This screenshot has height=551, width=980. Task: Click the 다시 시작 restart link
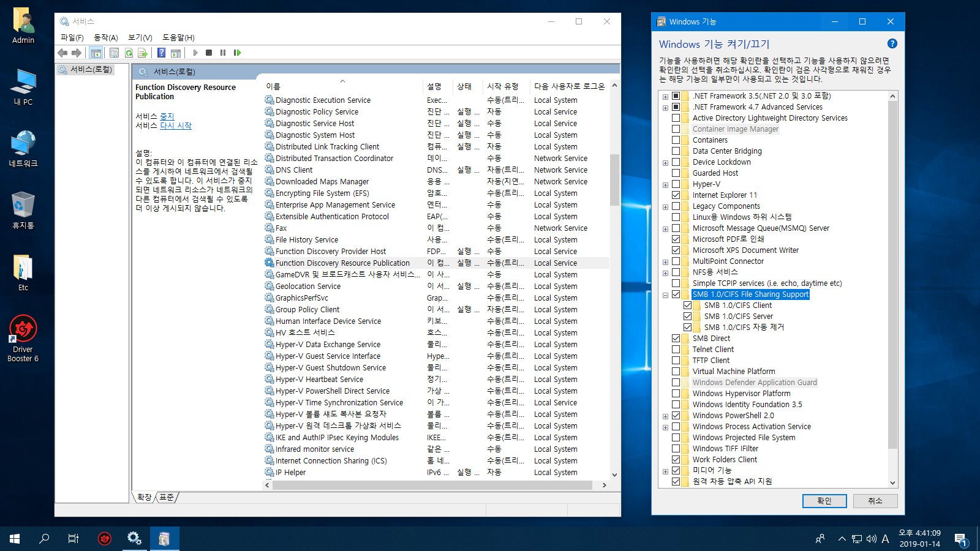176,126
